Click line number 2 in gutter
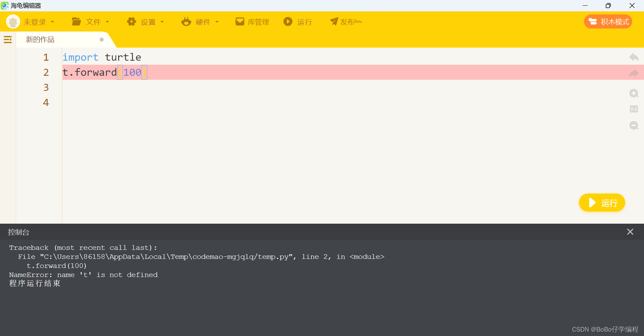 click(46, 72)
